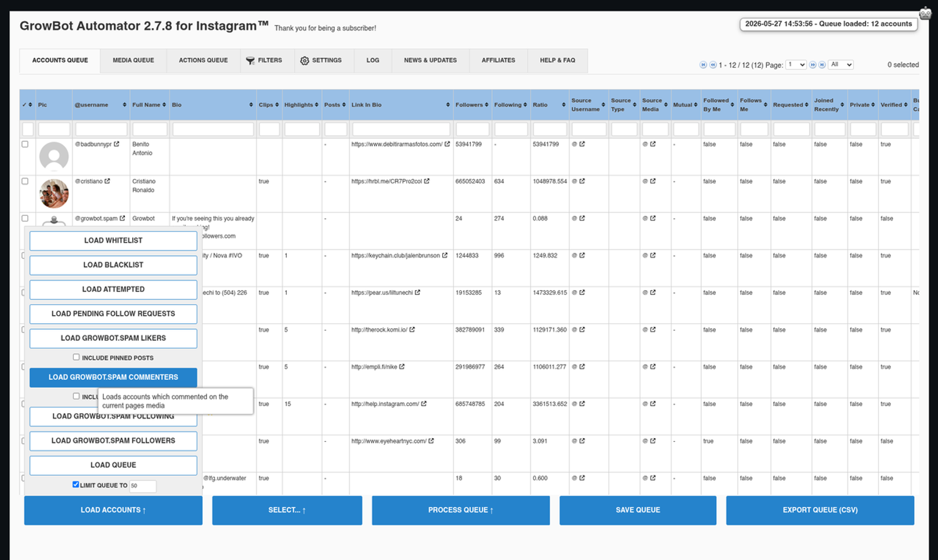Load growbot.spam commenters
Screen dimensions: 938x560
[x=113, y=377]
